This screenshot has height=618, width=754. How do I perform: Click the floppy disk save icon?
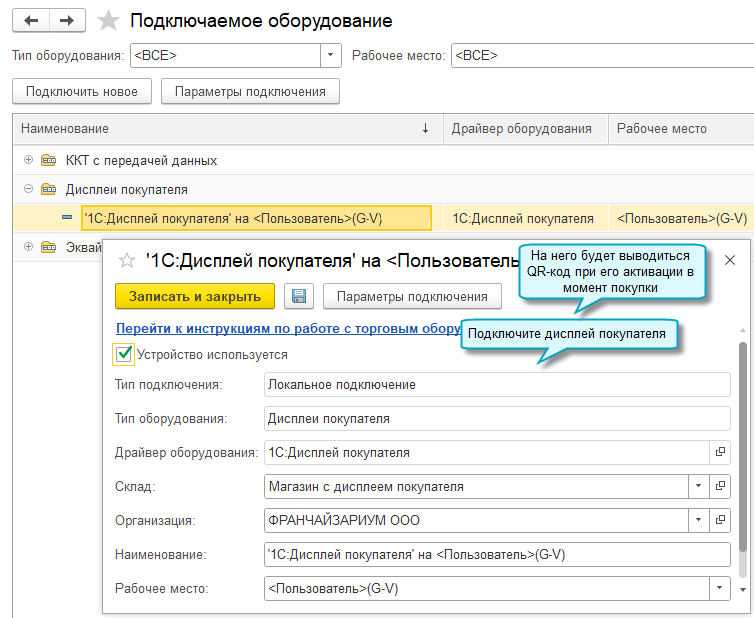pos(299,296)
